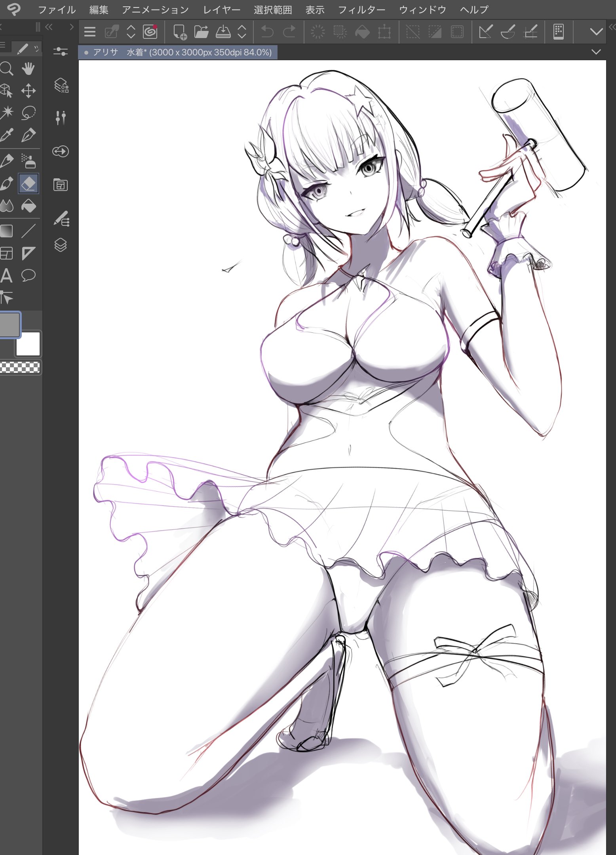Save the document with the Save icon
616x855 pixels.
pos(223,32)
